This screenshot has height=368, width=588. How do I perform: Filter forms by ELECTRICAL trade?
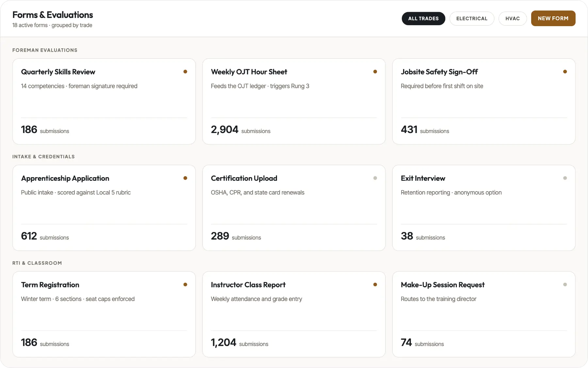tap(472, 19)
